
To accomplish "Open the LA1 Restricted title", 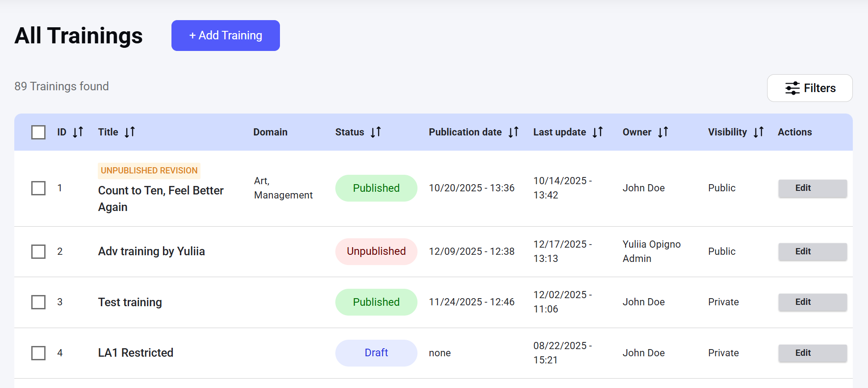I will point(136,353).
